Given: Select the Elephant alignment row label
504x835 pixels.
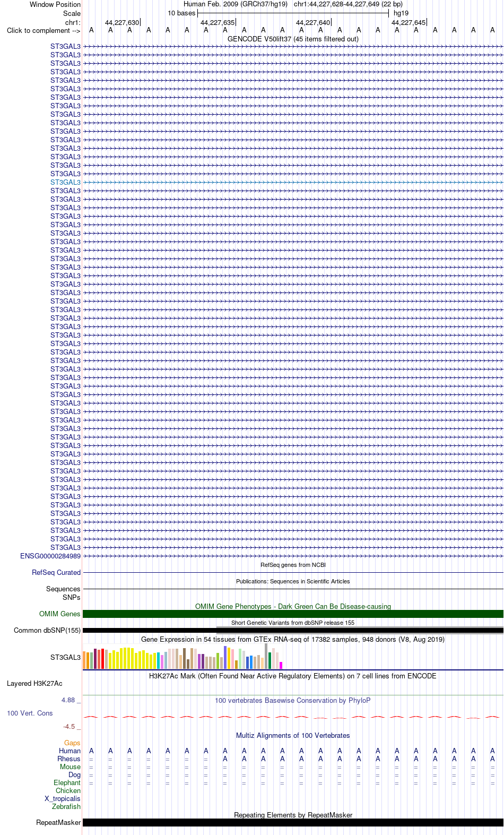Looking at the screenshot, I should [x=67, y=782].
